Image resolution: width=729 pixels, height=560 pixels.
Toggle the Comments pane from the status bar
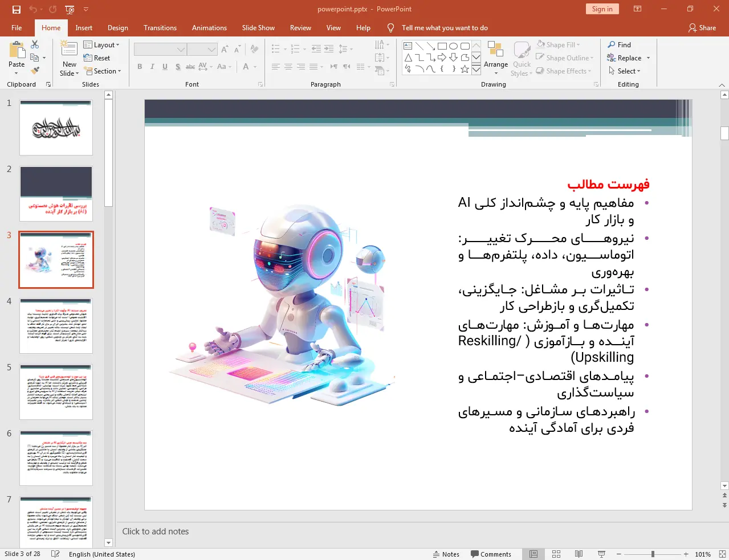coord(491,554)
